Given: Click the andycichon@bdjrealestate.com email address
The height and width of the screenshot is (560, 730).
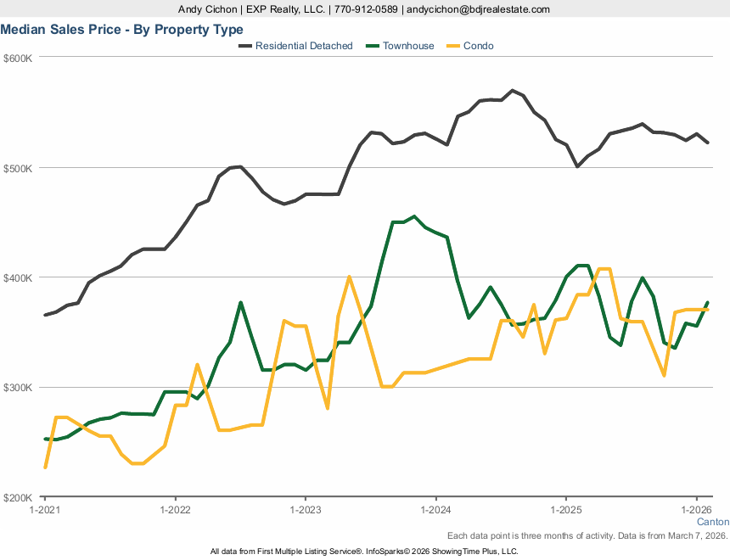Looking at the screenshot, I should coord(479,9).
